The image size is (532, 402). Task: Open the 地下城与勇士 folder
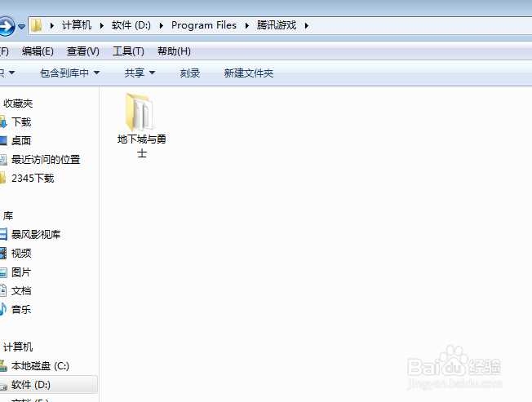click(141, 126)
